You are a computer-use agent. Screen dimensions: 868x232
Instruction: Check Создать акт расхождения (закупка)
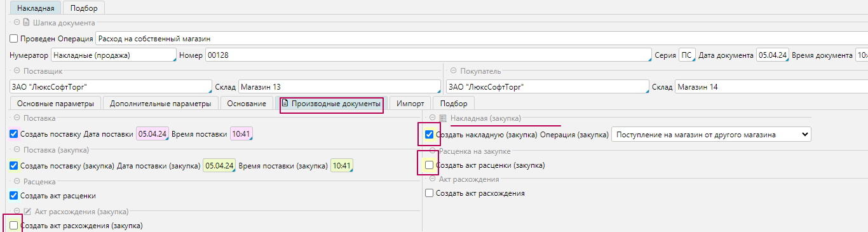14,225
